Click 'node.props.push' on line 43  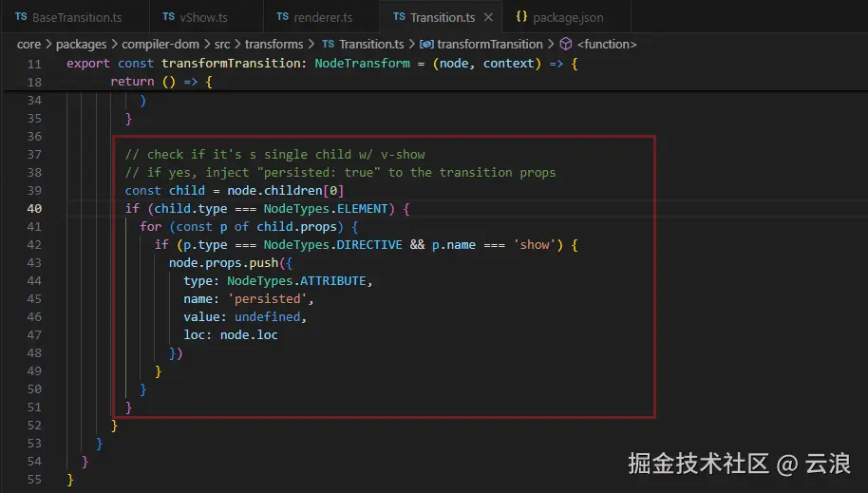(x=223, y=262)
